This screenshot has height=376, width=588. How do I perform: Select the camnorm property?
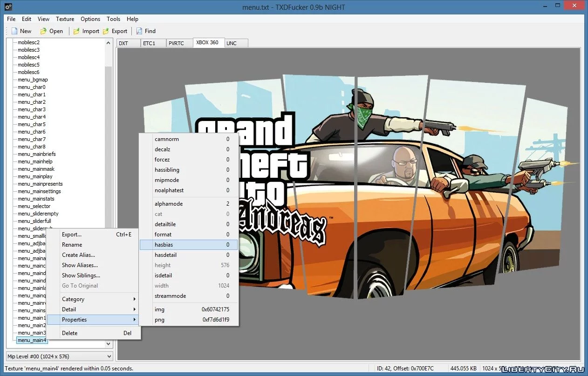(x=189, y=139)
